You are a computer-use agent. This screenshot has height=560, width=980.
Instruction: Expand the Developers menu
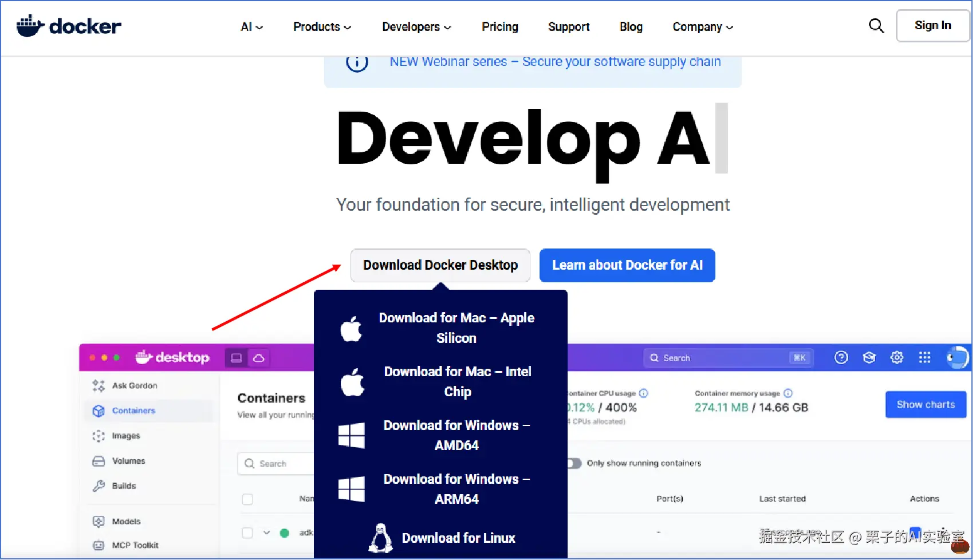417,27
